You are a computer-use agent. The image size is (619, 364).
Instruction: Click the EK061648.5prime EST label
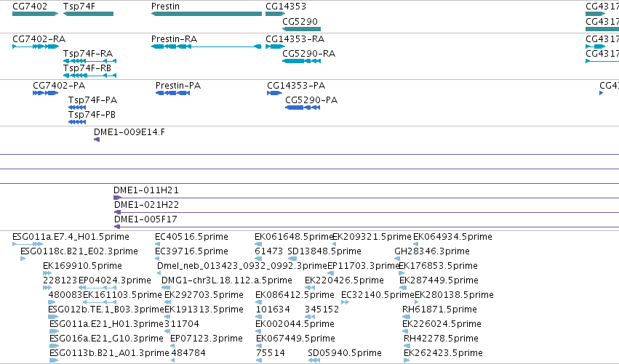294,237
